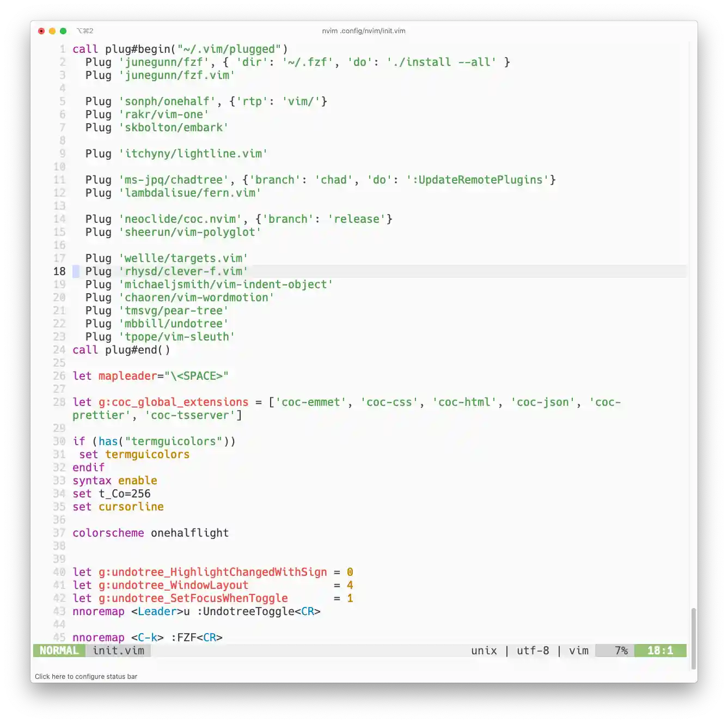
Task: Click the 'unix' file format in statusline
Action: coord(484,651)
